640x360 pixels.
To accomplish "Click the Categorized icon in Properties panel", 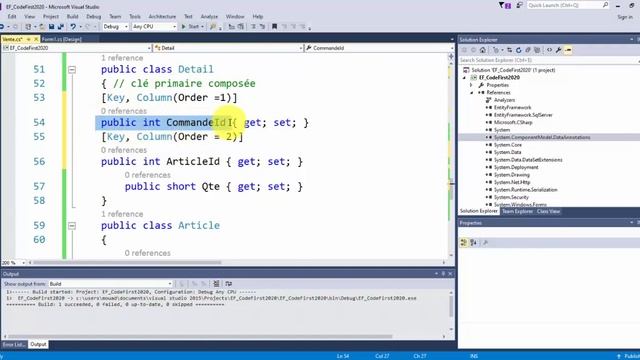I will click(x=464, y=243).
